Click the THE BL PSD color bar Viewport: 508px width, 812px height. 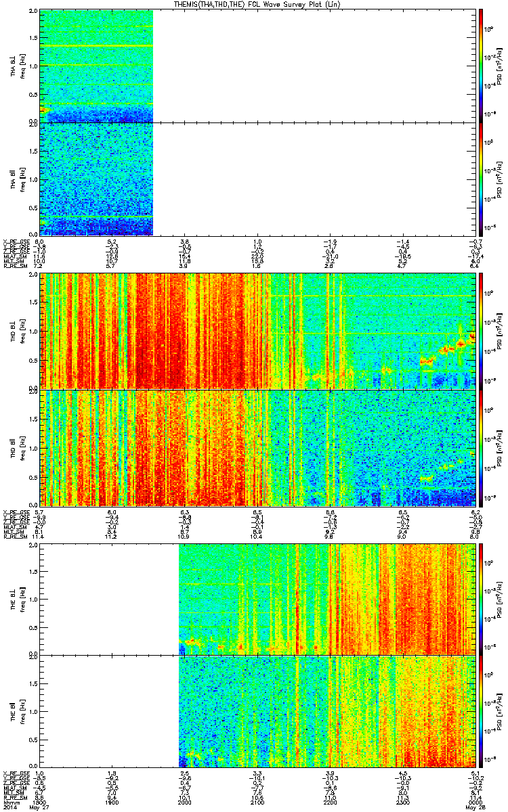(481, 598)
